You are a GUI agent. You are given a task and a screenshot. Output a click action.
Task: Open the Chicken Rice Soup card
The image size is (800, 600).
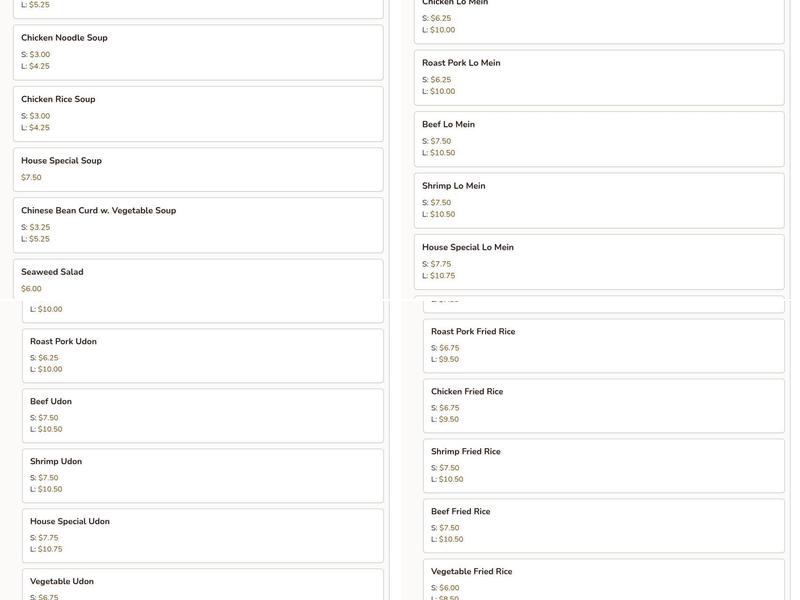click(197, 113)
